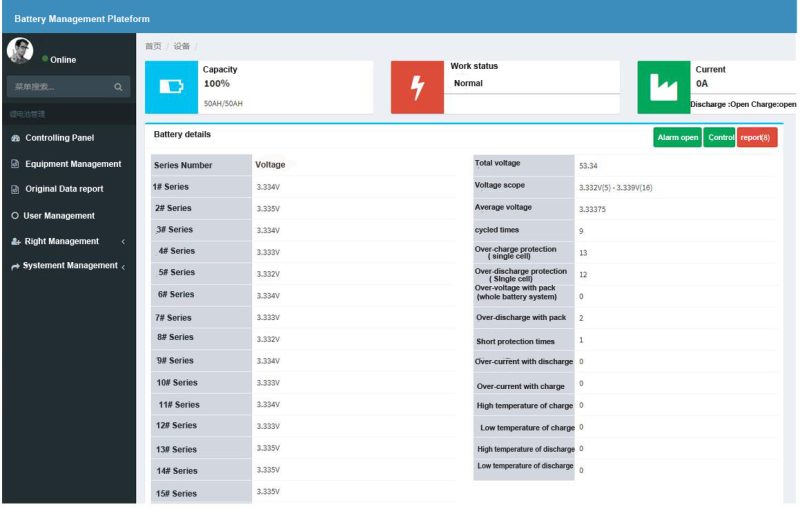Click the Systement Management share arrow icon
The height and width of the screenshot is (509, 800).
tap(15, 266)
